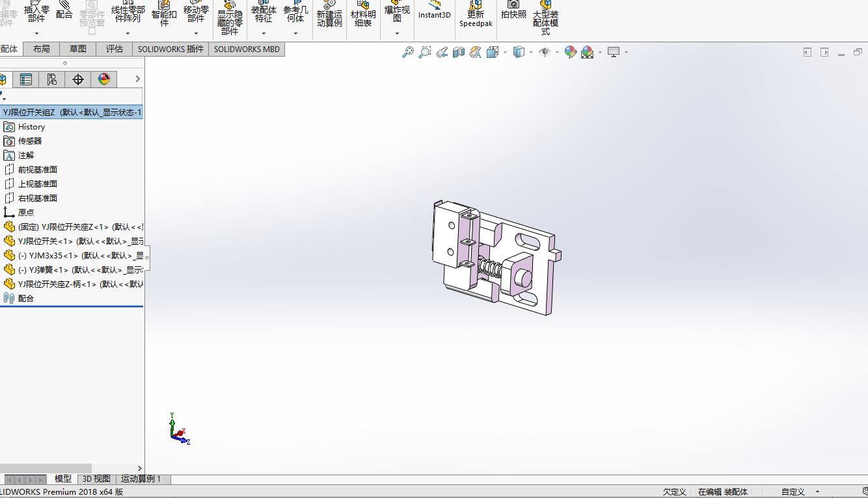This screenshot has width=868, height=498.
Task: Click Dynamic Annotation Views icon
Action: point(476,52)
